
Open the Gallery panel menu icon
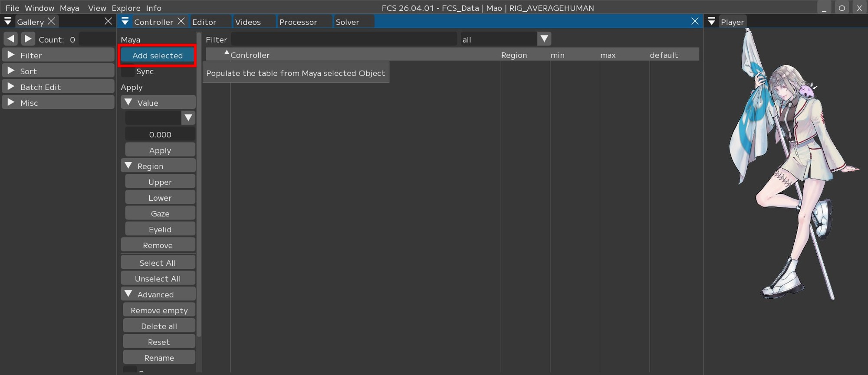click(x=8, y=22)
